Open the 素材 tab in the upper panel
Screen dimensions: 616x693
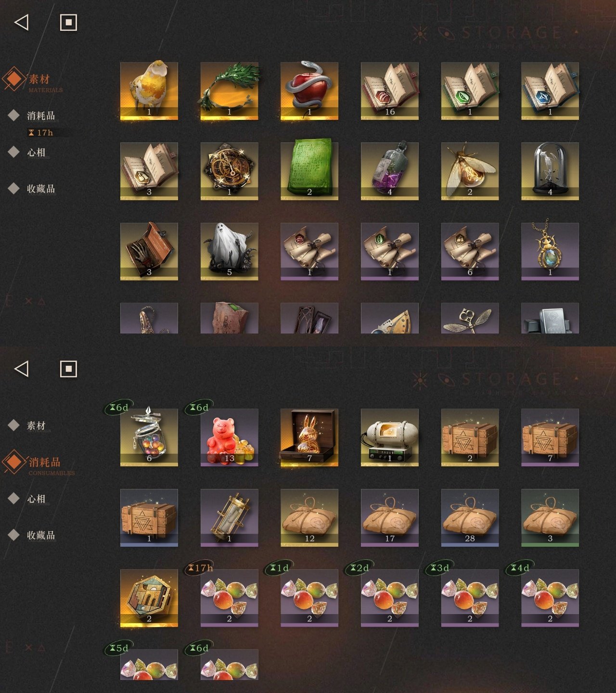click(x=39, y=79)
